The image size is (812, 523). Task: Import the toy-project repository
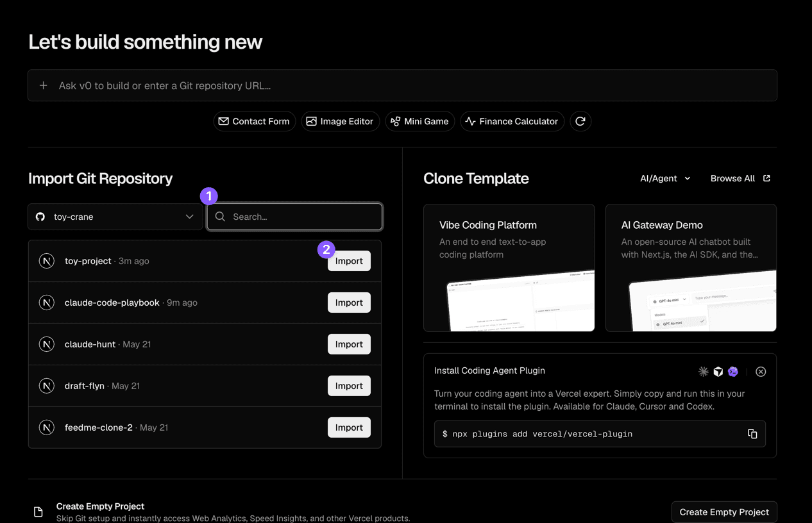click(x=349, y=261)
